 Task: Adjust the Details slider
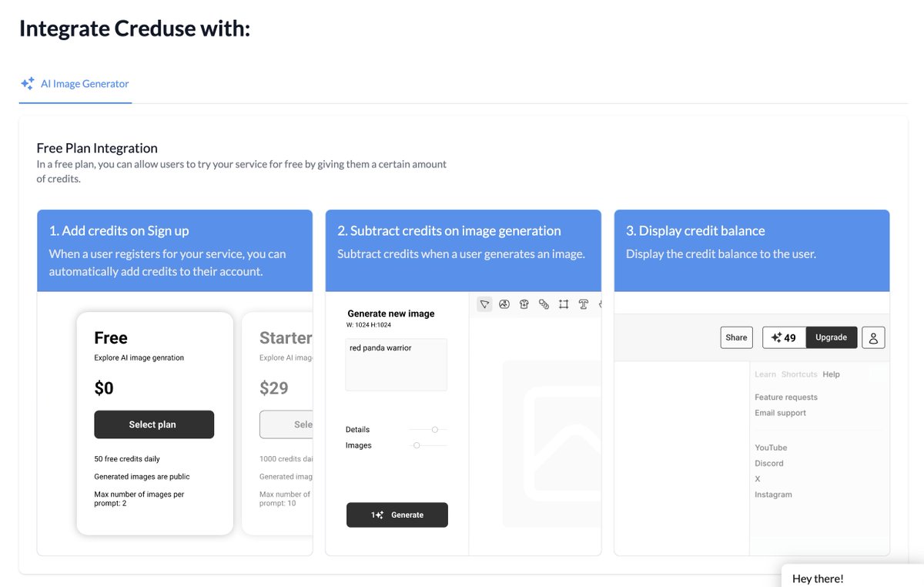435,430
